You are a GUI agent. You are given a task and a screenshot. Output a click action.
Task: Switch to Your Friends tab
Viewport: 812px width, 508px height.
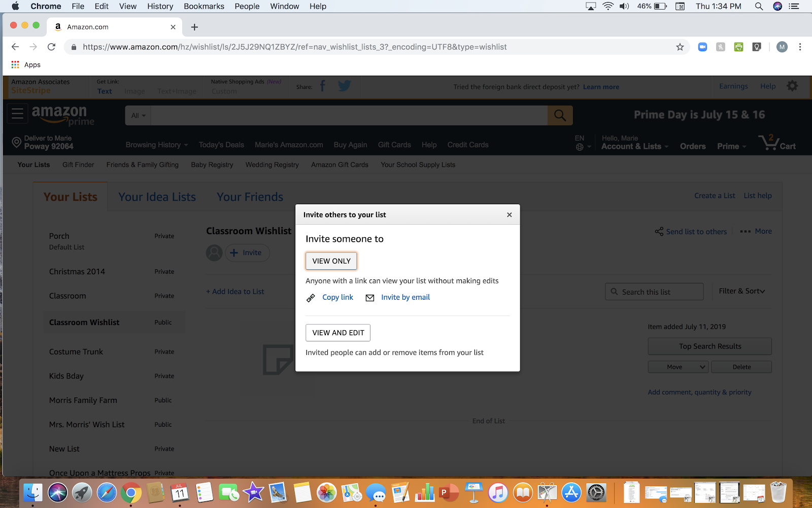click(x=250, y=197)
